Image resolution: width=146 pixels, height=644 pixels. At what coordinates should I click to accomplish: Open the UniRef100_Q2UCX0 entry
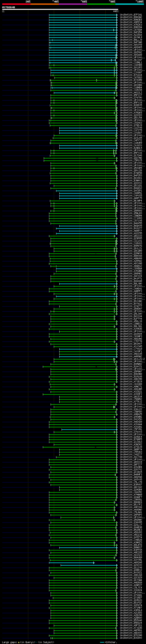coord(131,565)
